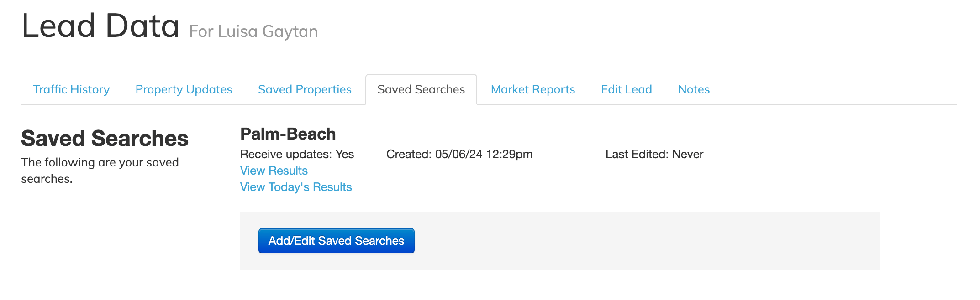Switch to the Edit Lead tab
This screenshot has height=300, width=980.
tap(626, 89)
